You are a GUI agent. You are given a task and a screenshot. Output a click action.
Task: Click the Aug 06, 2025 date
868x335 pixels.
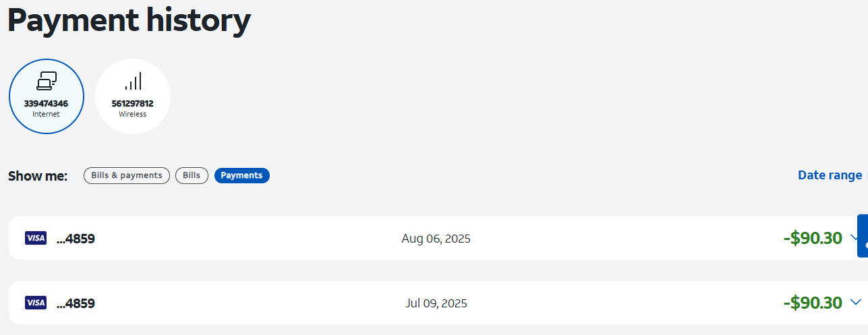click(436, 239)
